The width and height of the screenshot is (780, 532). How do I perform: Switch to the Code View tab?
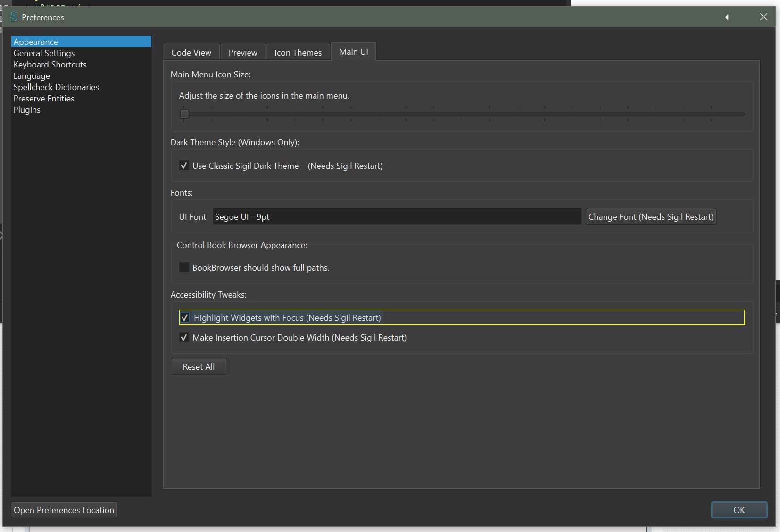click(191, 52)
